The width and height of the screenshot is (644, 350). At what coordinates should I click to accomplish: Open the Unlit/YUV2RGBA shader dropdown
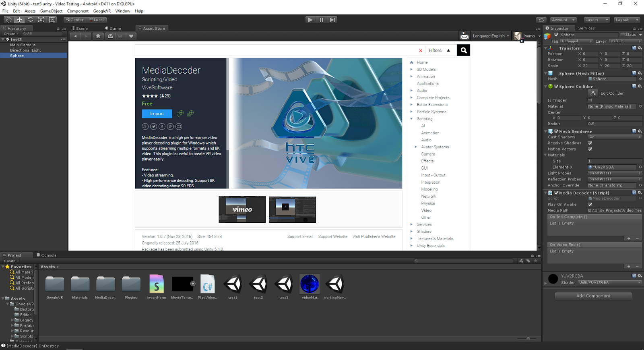coord(610,282)
